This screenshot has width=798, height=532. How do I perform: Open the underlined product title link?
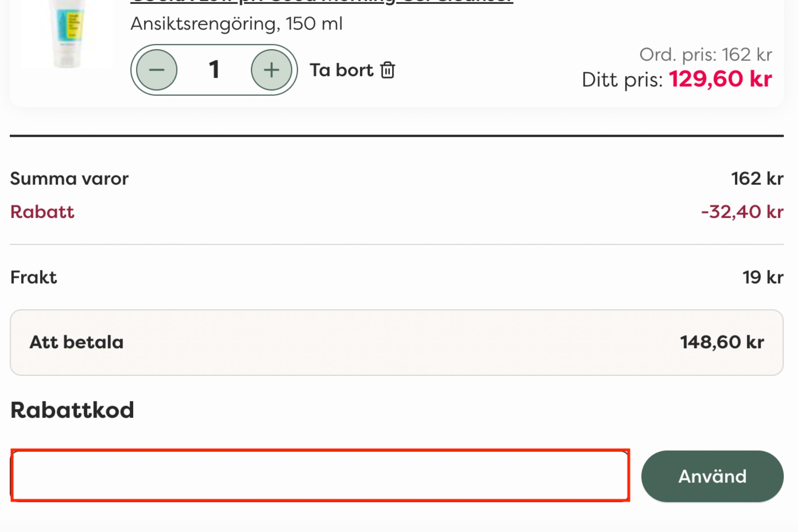pos(322,2)
